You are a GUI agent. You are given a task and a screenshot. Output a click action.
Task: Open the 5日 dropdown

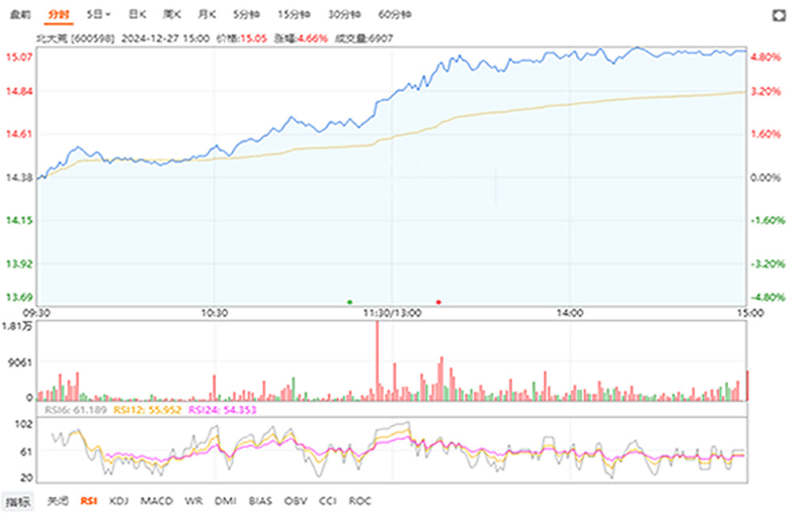click(x=99, y=14)
